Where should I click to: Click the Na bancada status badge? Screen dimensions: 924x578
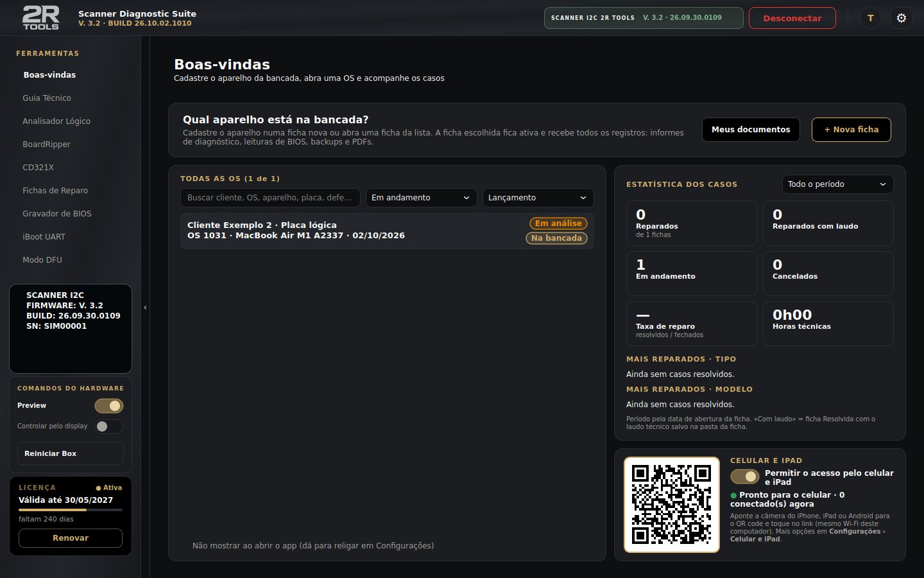tap(556, 238)
